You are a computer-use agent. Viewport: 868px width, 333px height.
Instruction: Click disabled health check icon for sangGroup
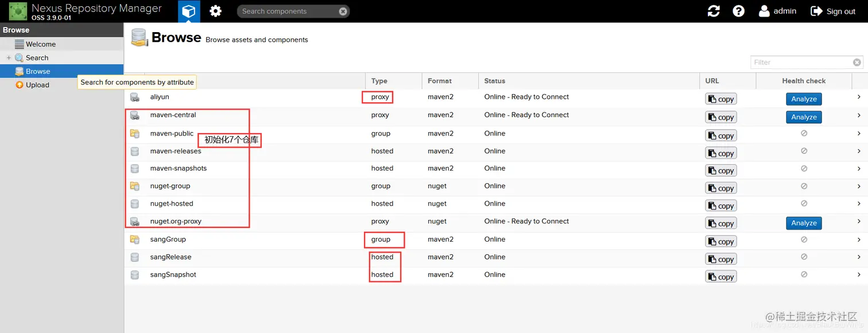tap(804, 239)
